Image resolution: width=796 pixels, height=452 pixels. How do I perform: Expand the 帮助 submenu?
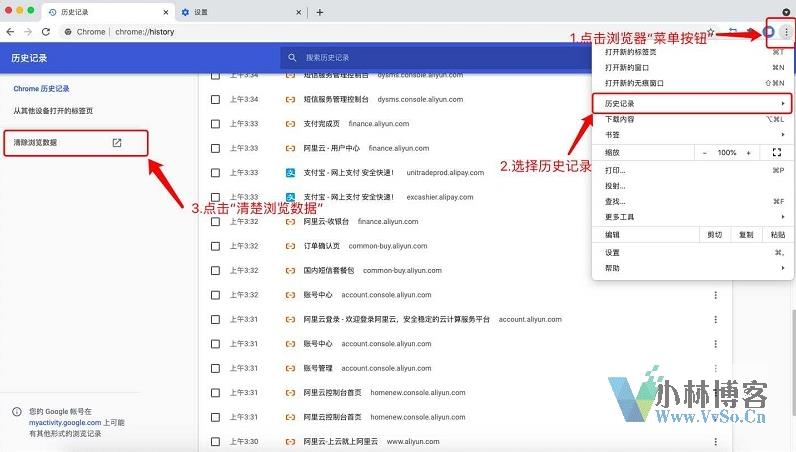click(693, 268)
